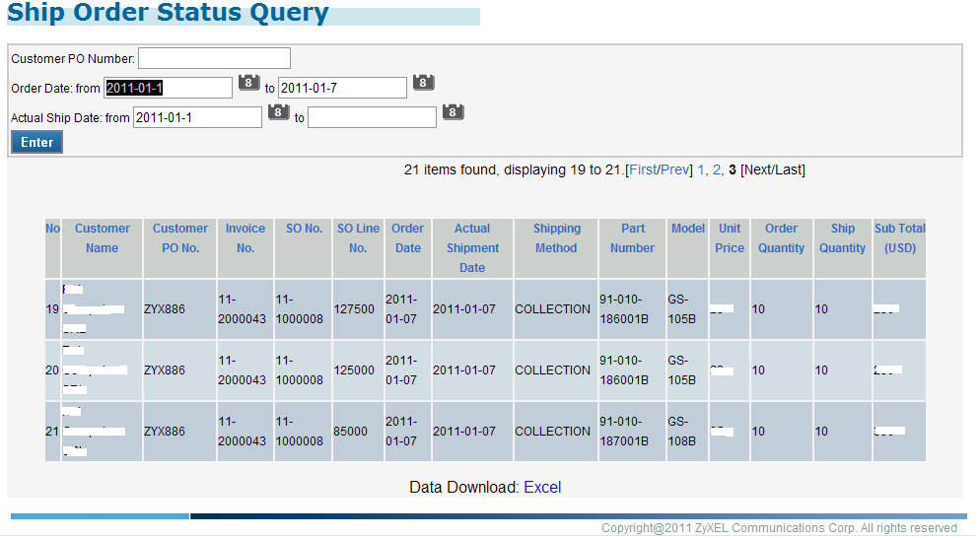Sort by Shipping Method column header
This screenshot has height=538, width=980.
point(556,238)
